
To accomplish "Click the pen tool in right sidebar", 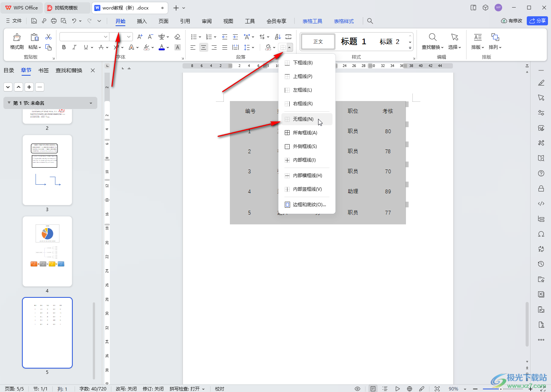I will pyautogui.click(x=541, y=83).
